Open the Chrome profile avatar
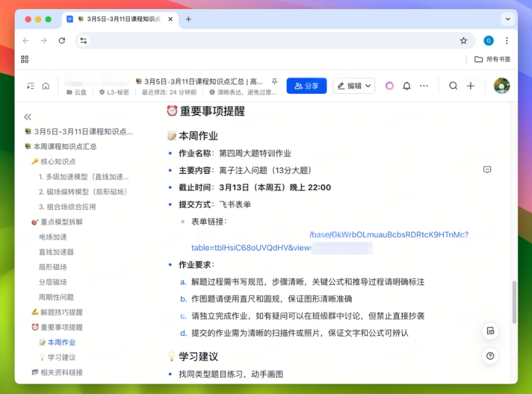 coord(488,41)
